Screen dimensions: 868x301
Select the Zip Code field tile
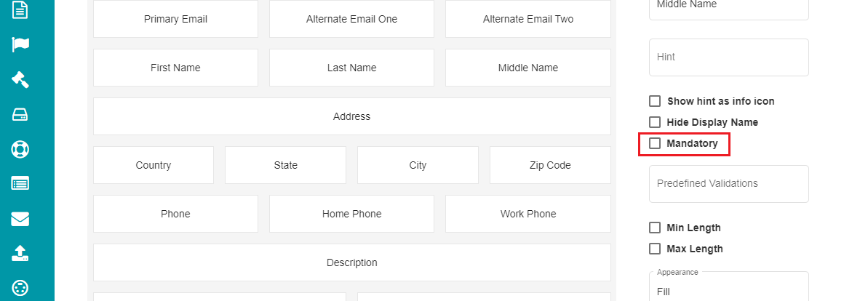550,165
